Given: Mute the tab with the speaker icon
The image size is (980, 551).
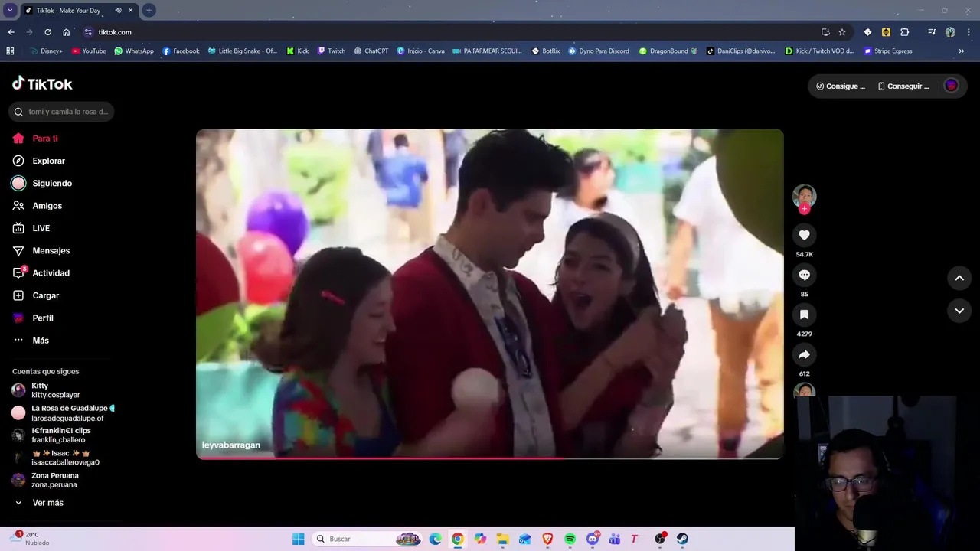Looking at the screenshot, I should (x=118, y=11).
